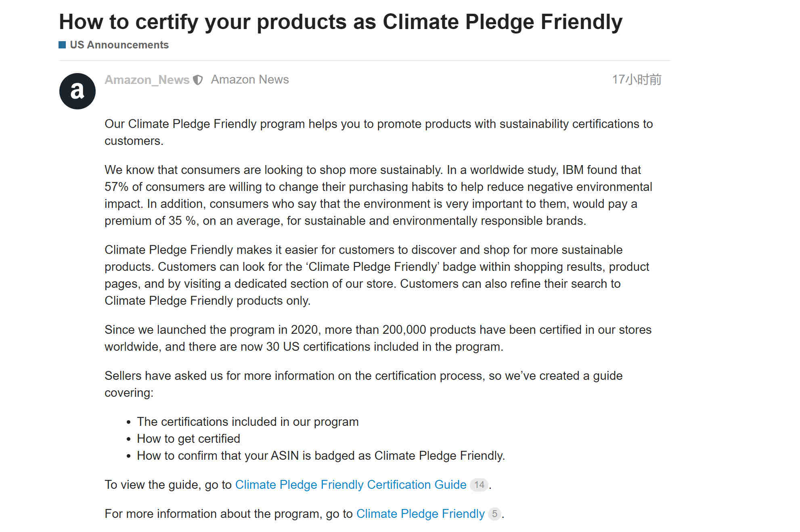Click the sentence 'Sellers have asked us'
Image resolution: width=800 pixels, height=532 pixels.
tap(363, 384)
